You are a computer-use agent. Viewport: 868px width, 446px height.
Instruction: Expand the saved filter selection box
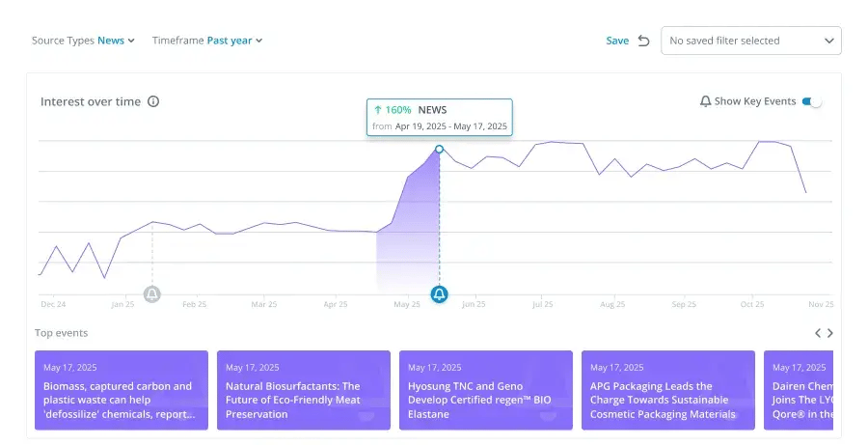750,41
